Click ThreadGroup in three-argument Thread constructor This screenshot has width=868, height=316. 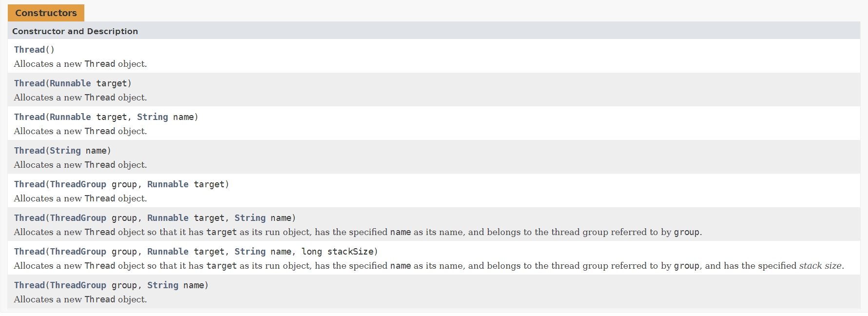click(x=78, y=218)
